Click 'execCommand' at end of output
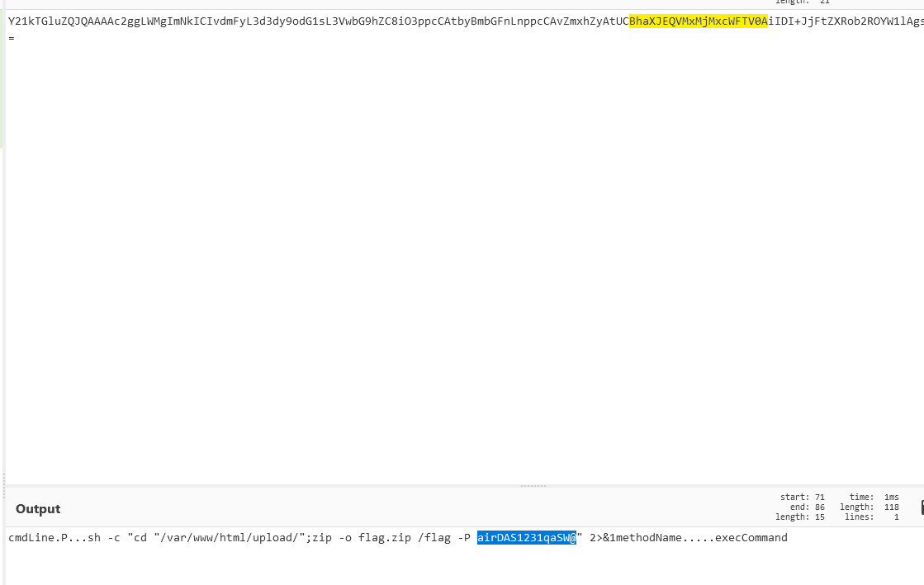This screenshot has height=585, width=924. coord(751,537)
